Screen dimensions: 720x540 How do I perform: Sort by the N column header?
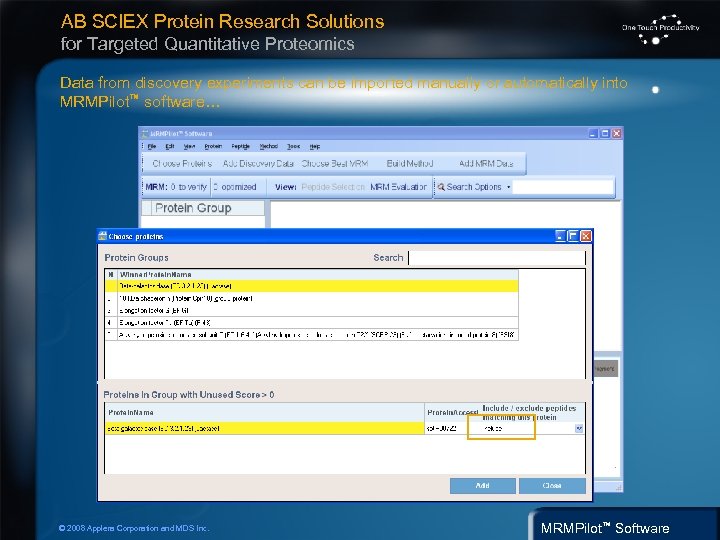pos(111,275)
